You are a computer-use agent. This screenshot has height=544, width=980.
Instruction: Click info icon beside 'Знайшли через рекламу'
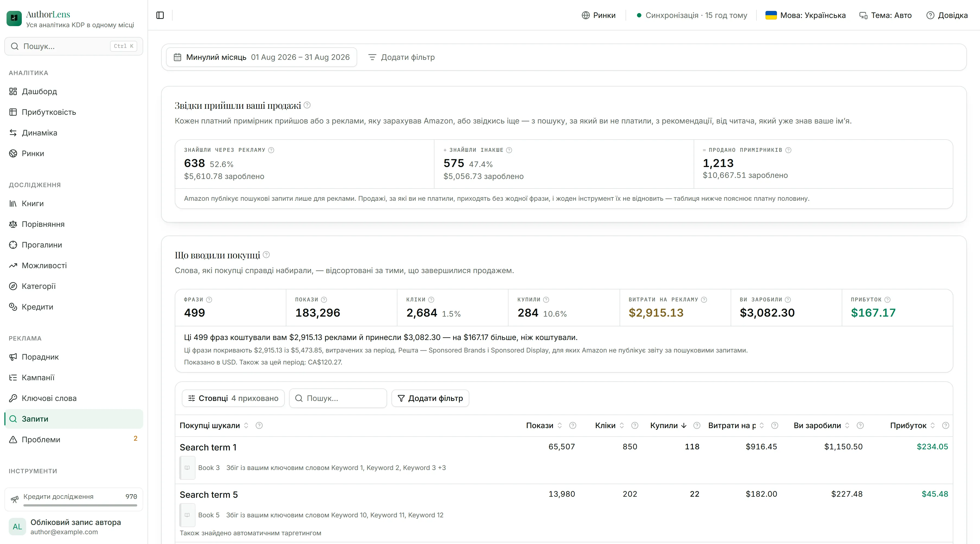click(x=271, y=150)
